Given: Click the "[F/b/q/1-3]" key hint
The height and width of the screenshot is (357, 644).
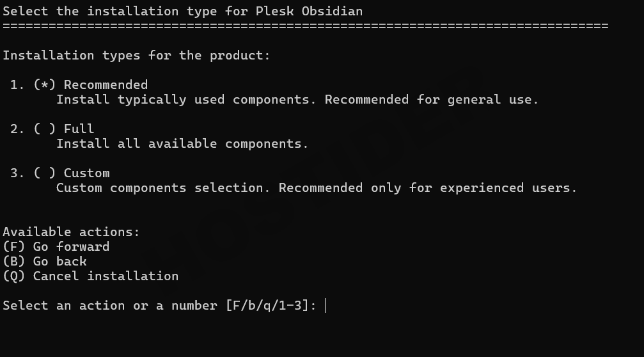Looking at the screenshot, I should [271, 306].
